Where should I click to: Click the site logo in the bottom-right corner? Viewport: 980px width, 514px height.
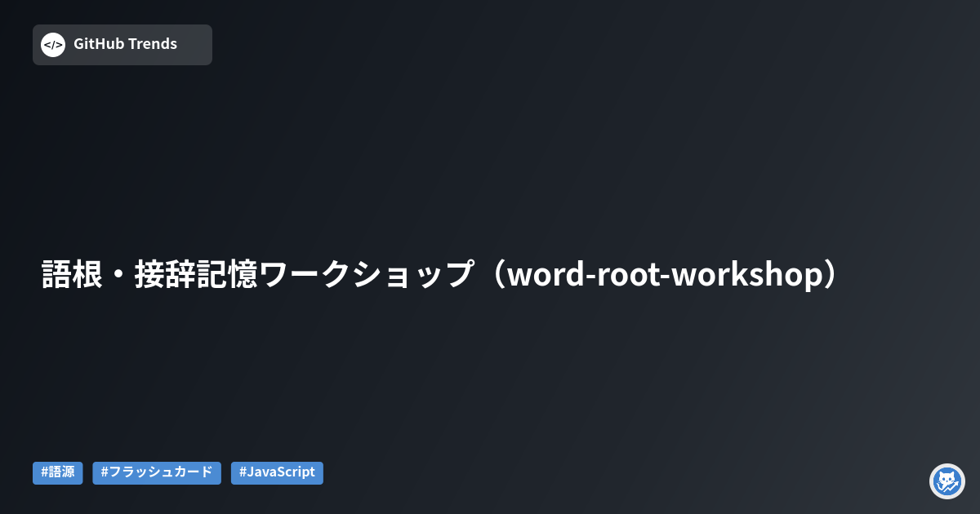(947, 481)
